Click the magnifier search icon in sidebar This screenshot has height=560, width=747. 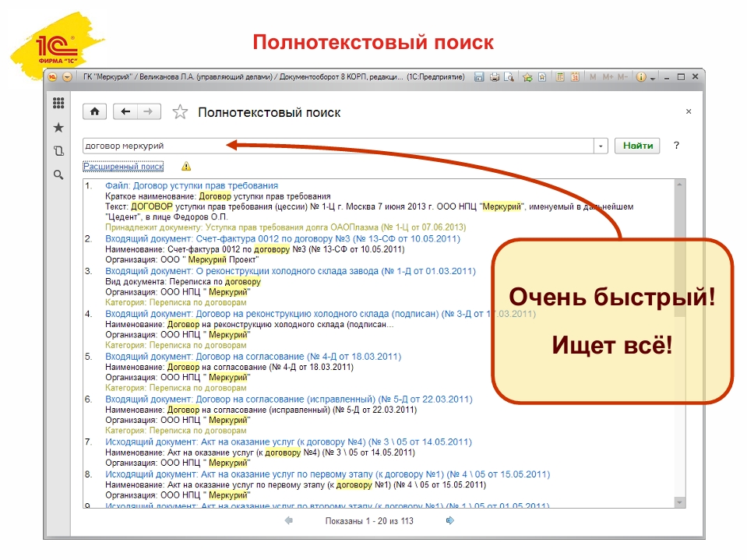[x=58, y=175]
